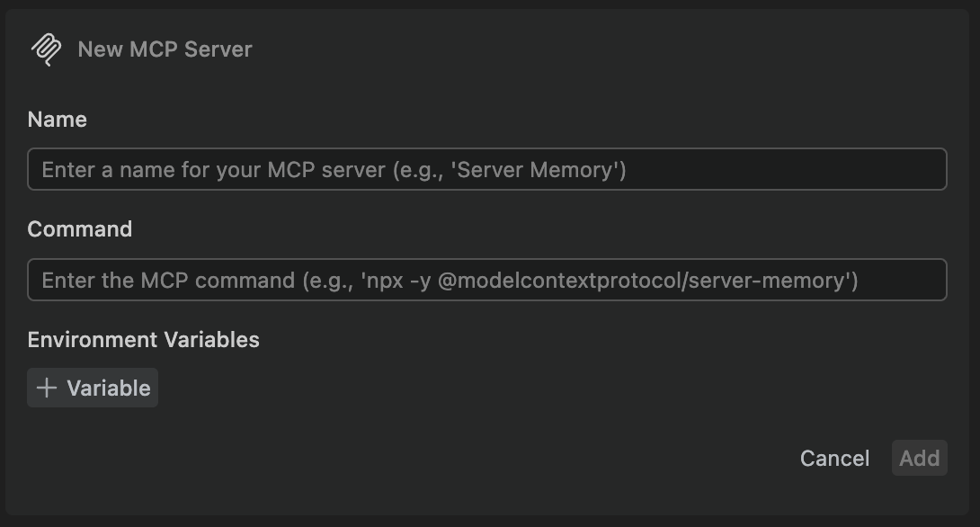The width and height of the screenshot is (980, 527).
Task: Click the Add button
Action: point(920,459)
